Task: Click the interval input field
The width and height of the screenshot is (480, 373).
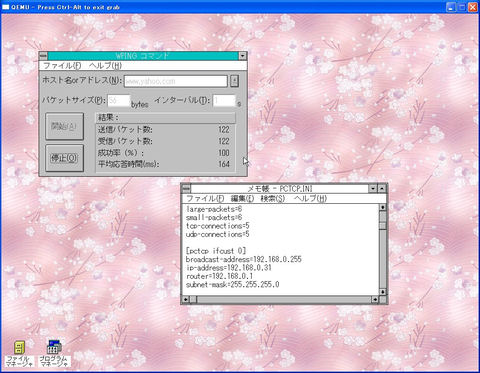Action: point(224,100)
